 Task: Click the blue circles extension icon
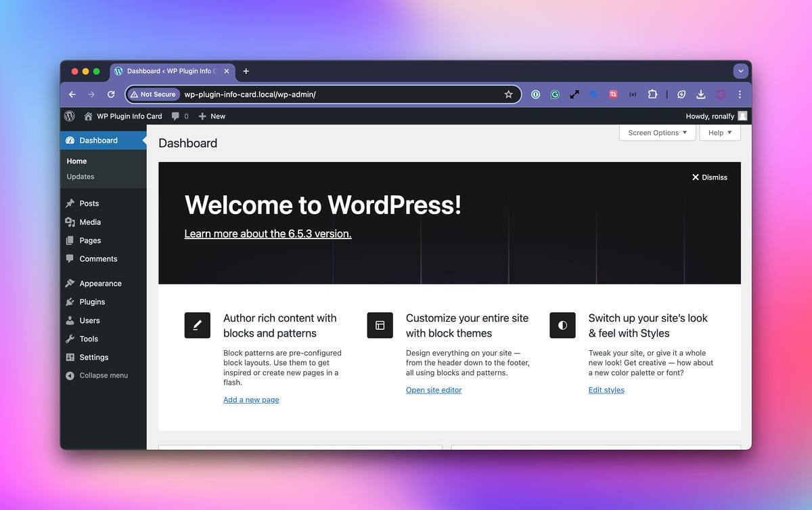click(x=594, y=94)
